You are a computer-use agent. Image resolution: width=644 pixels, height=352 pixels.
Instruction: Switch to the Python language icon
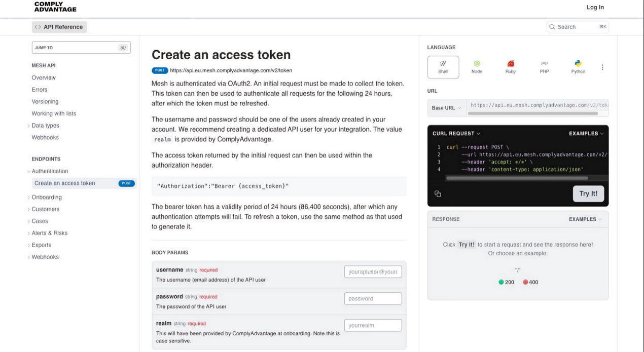coord(578,66)
